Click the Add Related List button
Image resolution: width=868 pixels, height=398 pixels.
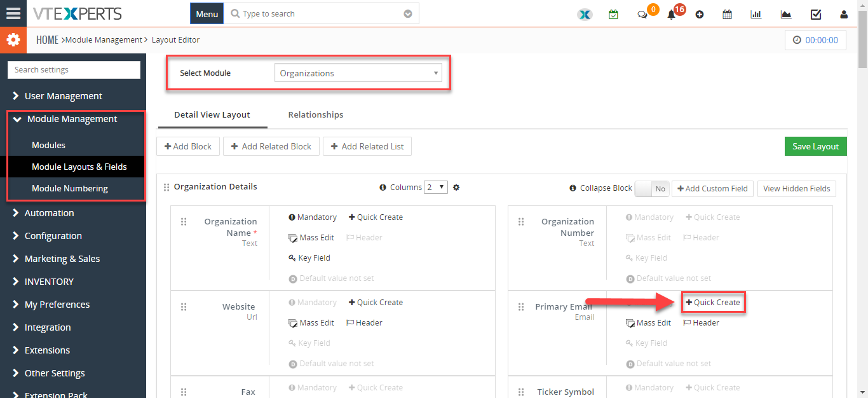[367, 146]
